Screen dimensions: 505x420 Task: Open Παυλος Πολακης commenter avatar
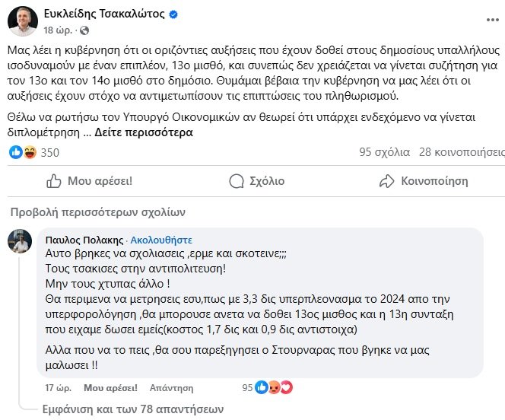(x=19, y=241)
